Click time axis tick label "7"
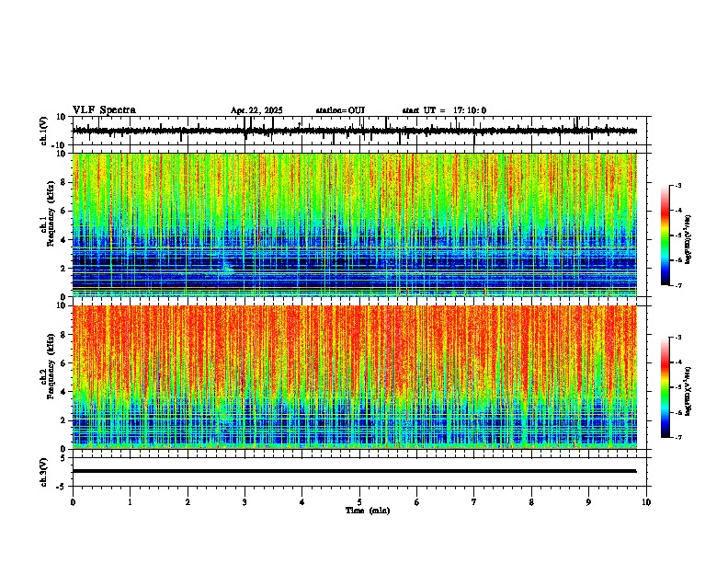 474,502
